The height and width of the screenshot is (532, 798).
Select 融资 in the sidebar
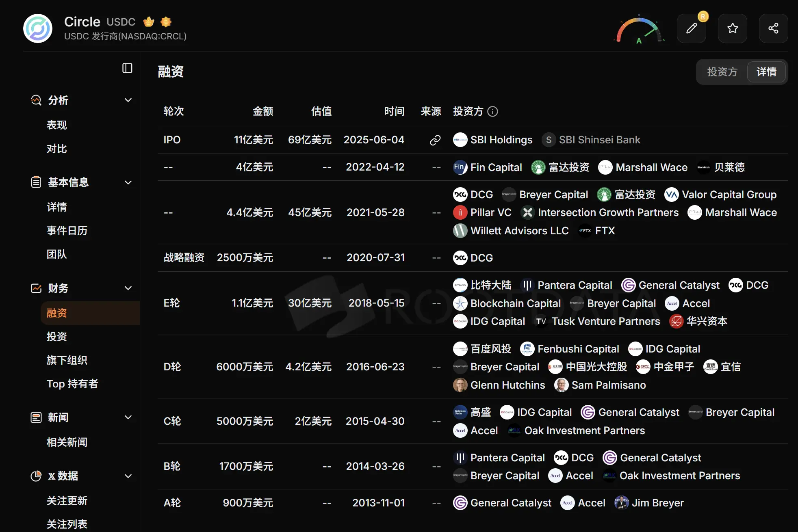(90, 313)
